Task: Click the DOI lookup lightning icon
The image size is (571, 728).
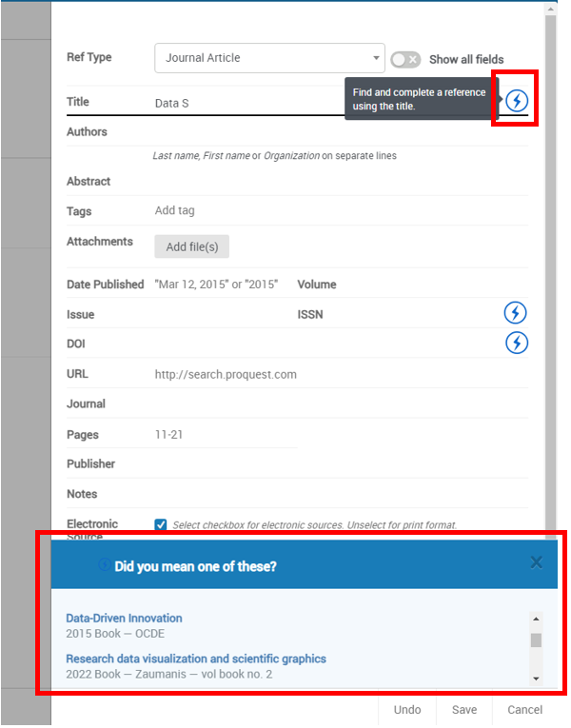Action: tap(515, 343)
